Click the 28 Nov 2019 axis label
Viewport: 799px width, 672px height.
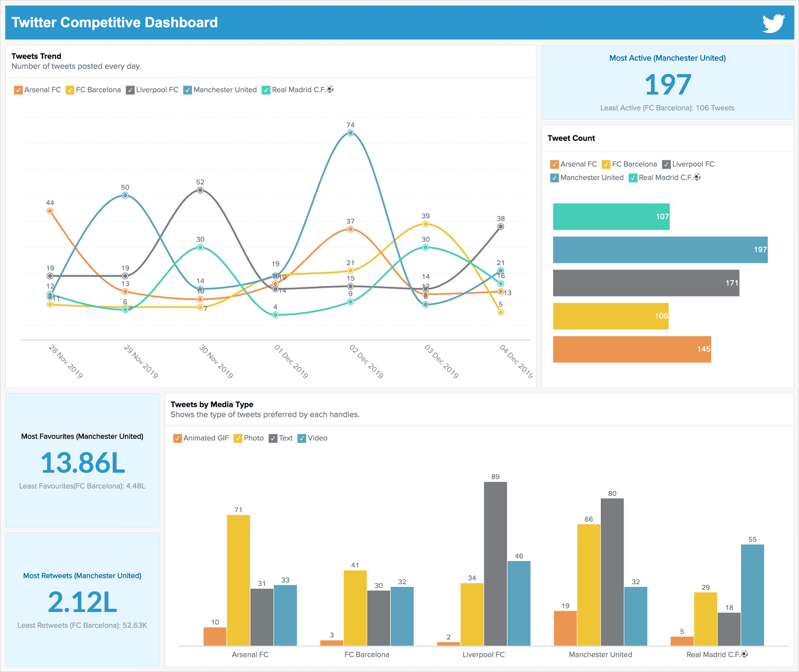(65, 361)
